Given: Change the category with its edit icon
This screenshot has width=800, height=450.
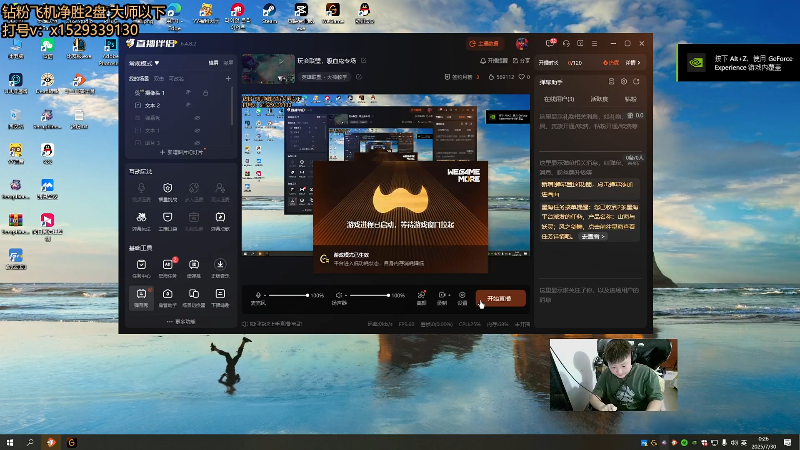Looking at the screenshot, I should [x=359, y=77].
